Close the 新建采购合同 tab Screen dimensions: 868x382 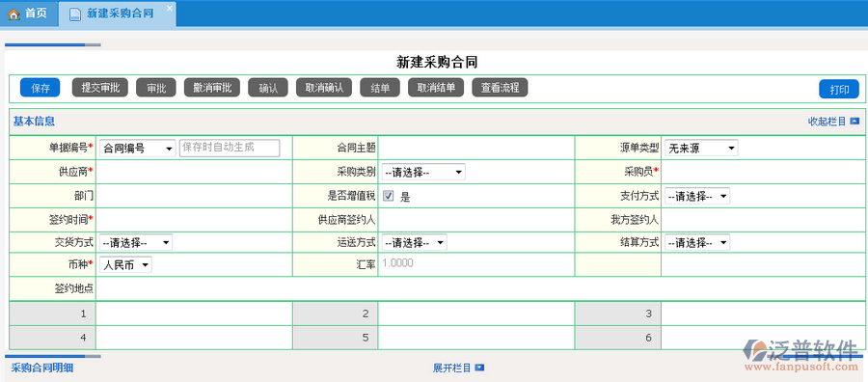170,8
